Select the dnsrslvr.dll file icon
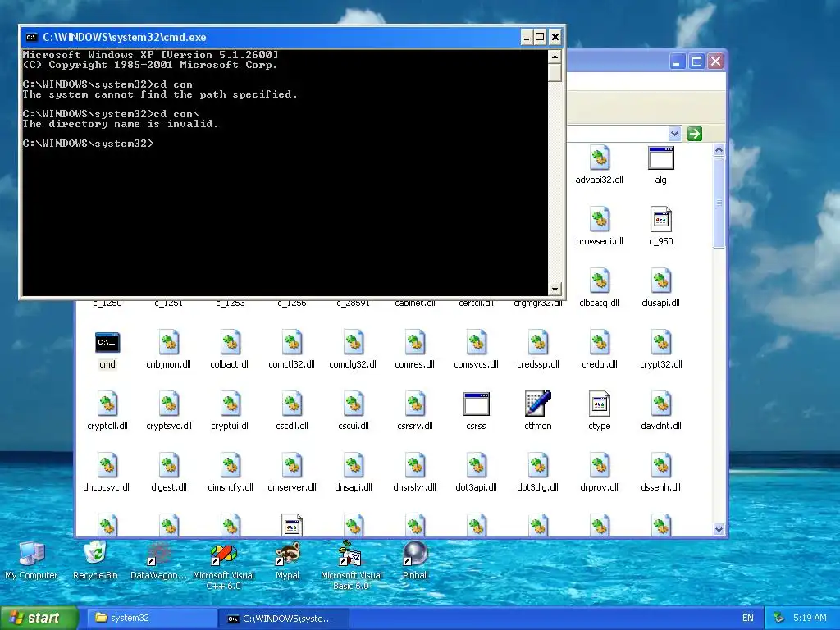 coord(414,466)
